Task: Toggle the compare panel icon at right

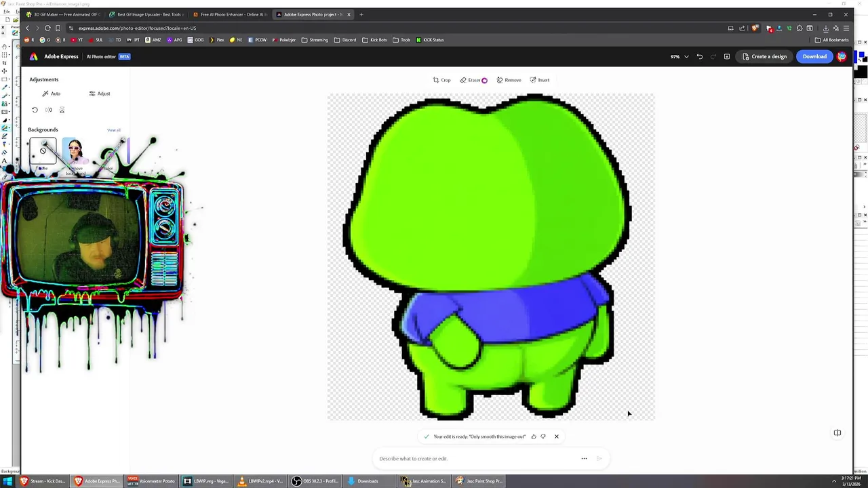Action: tap(837, 433)
